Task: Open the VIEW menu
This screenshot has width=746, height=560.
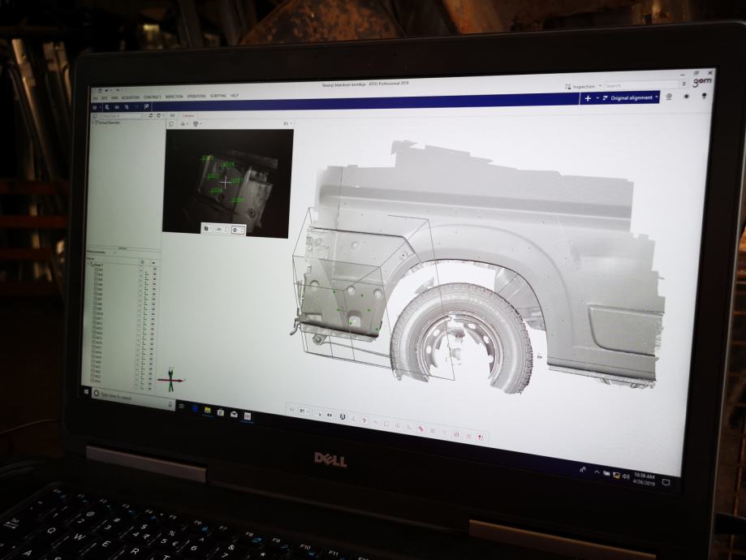Action: pos(114,97)
